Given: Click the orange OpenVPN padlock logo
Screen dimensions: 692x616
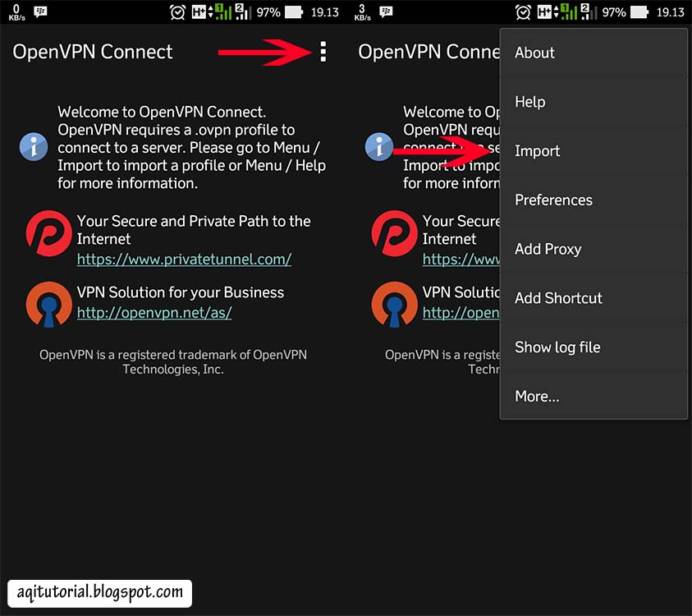Looking at the screenshot, I should [48, 306].
